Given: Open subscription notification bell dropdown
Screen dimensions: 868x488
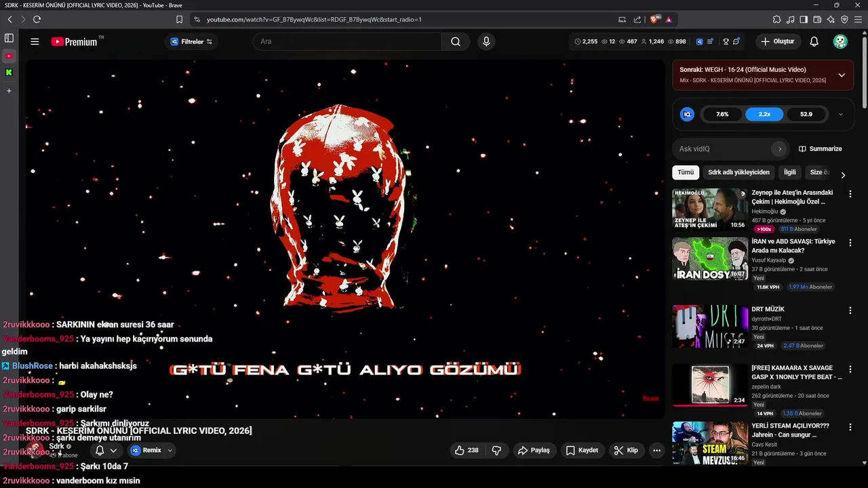Looking at the screenshot, I should (x=106, y=450).
